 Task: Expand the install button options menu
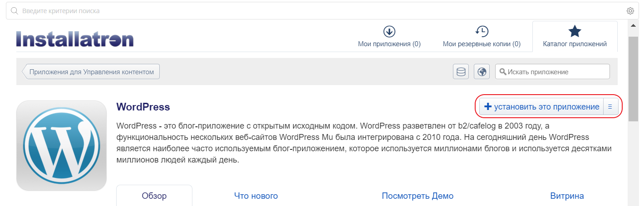click(x=610, y=107)
